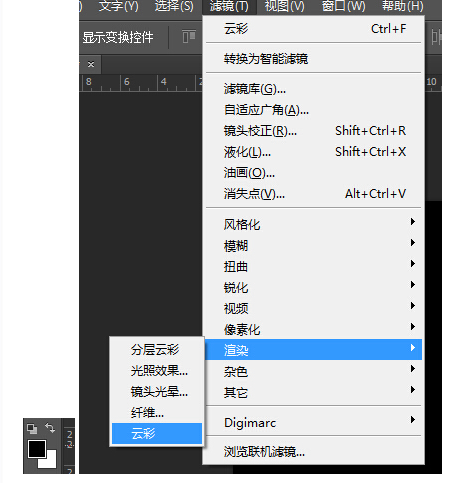
Task: Open 液化(L)... filter
Action: [314, 152]
